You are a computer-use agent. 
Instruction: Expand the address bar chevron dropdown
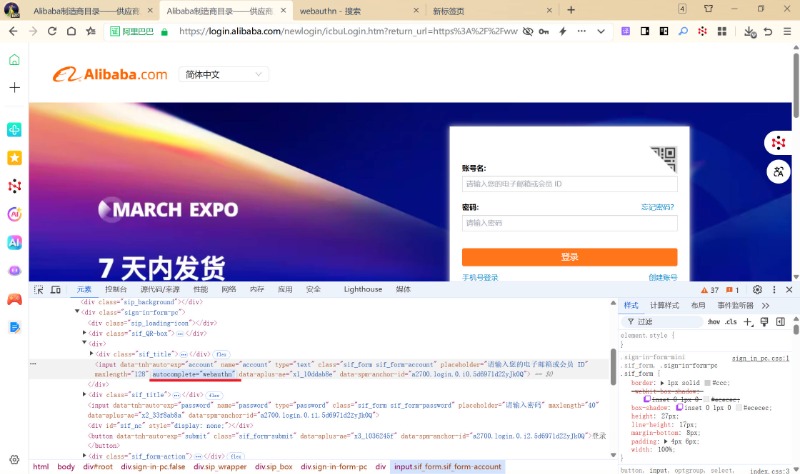601,31
